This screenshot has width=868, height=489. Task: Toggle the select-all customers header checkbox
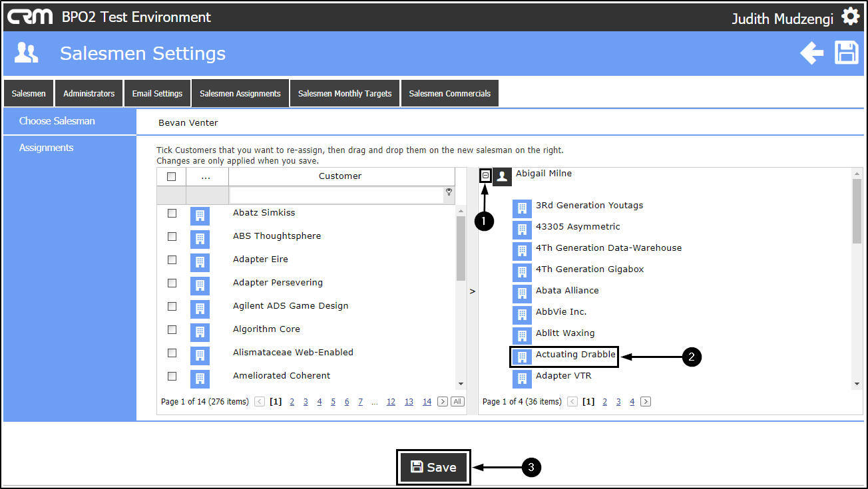coord(172,176)
